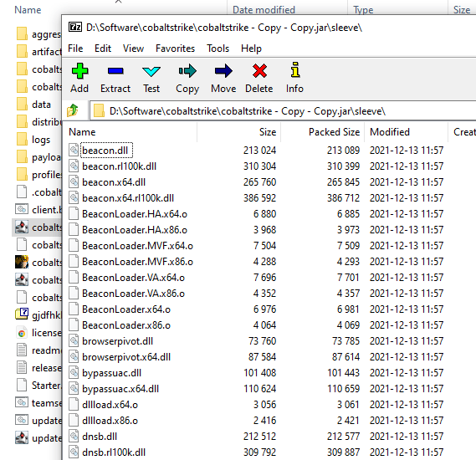Image resolution: width=476 pixels, height=460 pixels.
Task: Click size value 213 024 of beacon.dll
Action: pos(259,151)
